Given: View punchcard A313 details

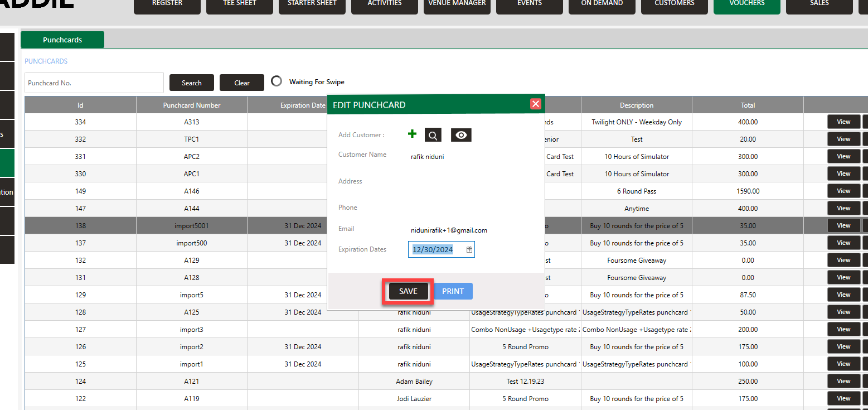Looking at the screenshot, I should pyautogui.click(x=843, y=122).
